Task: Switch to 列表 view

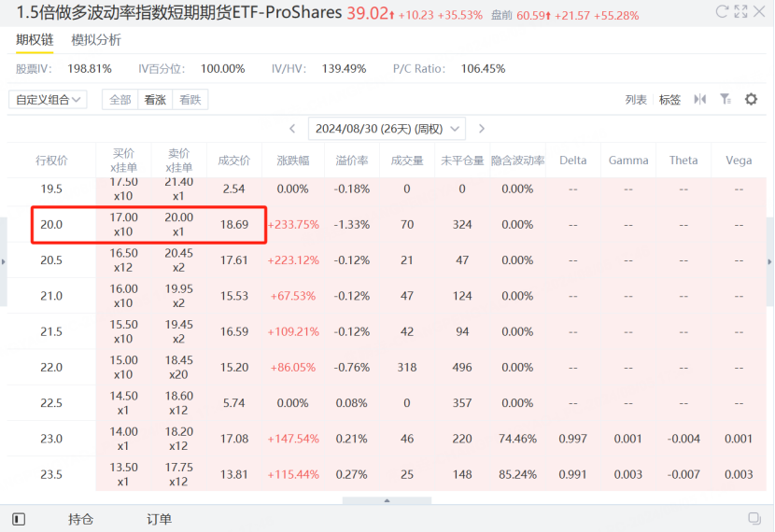Action: 636,100
